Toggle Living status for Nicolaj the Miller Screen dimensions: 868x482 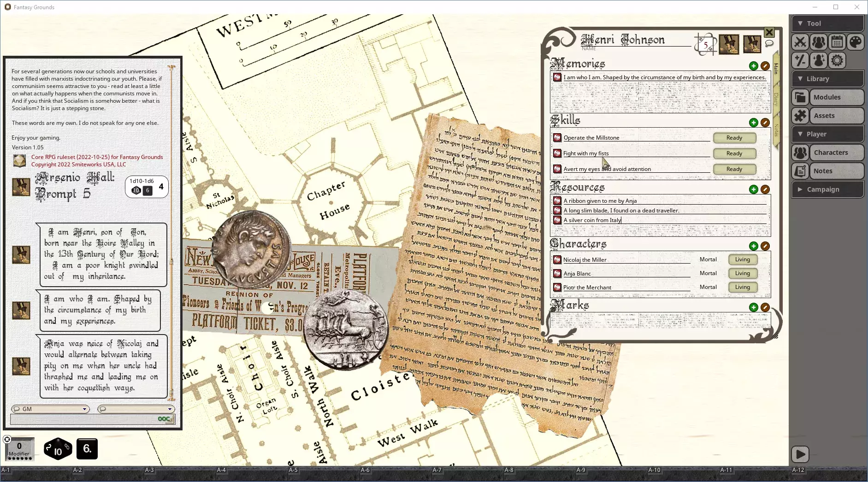click(x=743, y=259)
